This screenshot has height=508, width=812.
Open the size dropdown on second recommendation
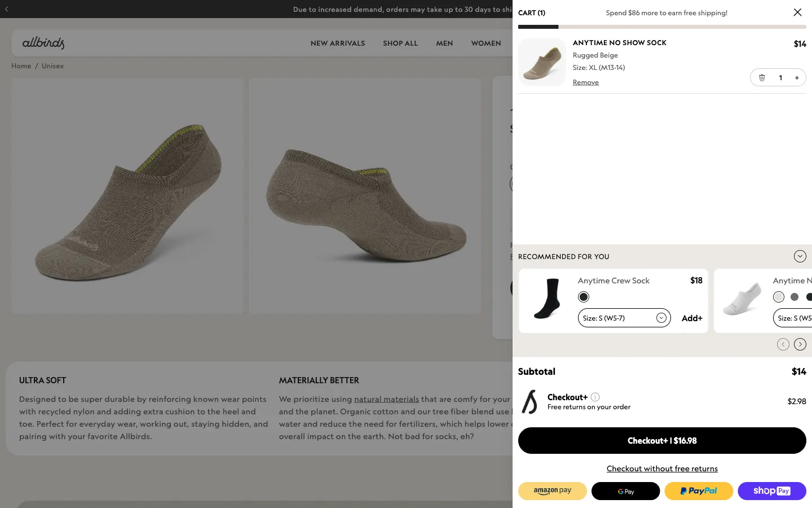coord(792,318)
